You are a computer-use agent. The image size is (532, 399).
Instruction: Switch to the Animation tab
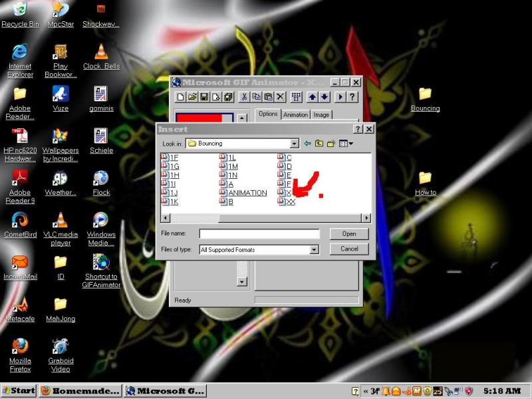(x=295, y=114)
